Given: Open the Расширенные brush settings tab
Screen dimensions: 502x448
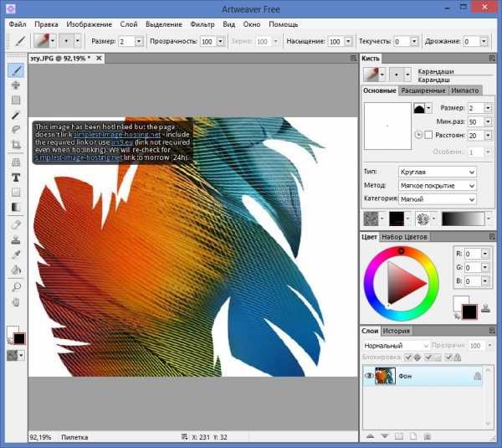Looking at the screenshot, I should click(x=423, y=90).
